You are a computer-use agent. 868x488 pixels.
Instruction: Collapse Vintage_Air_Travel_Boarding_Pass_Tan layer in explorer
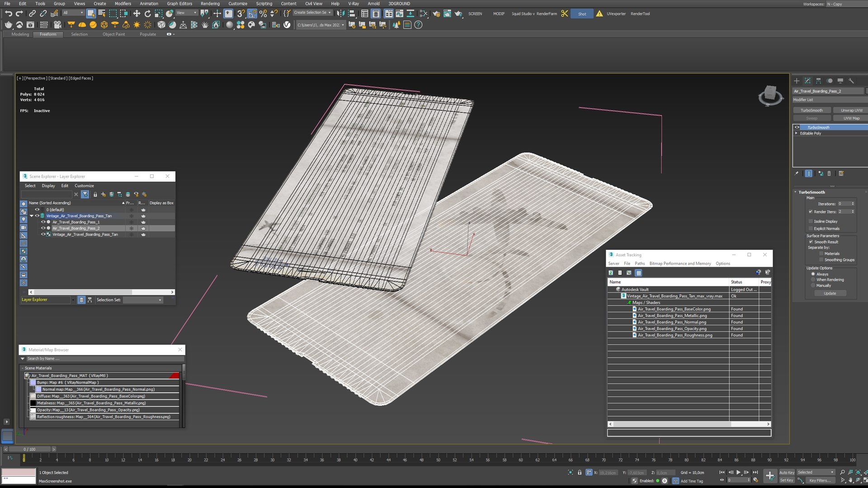(32, 216)
